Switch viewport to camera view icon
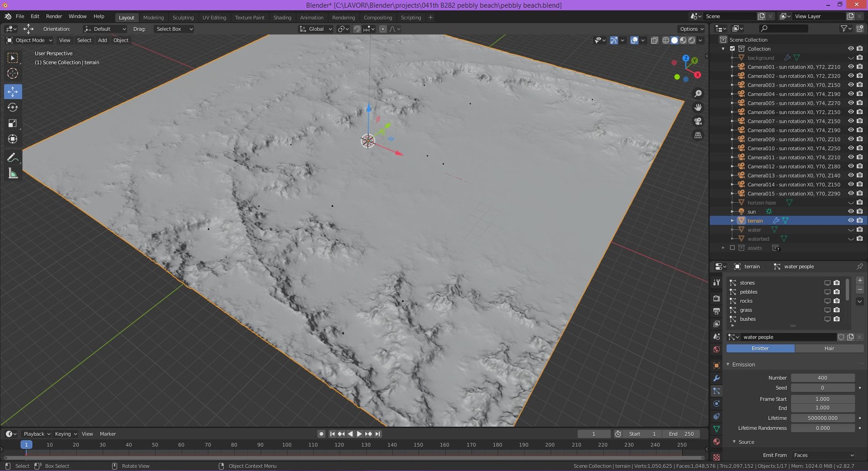The width and height of the screenshot is (868, 471). pyautogui.click(x=699, y=121)
